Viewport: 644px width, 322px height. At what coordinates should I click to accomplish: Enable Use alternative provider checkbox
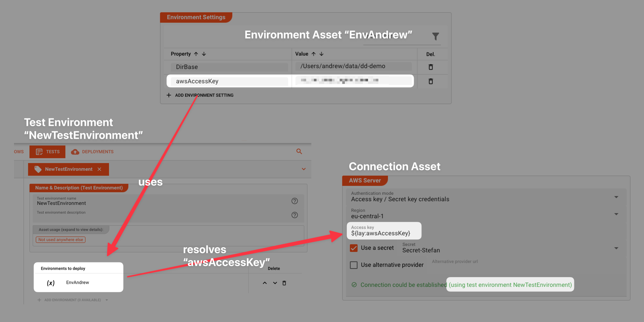[354, 265]
